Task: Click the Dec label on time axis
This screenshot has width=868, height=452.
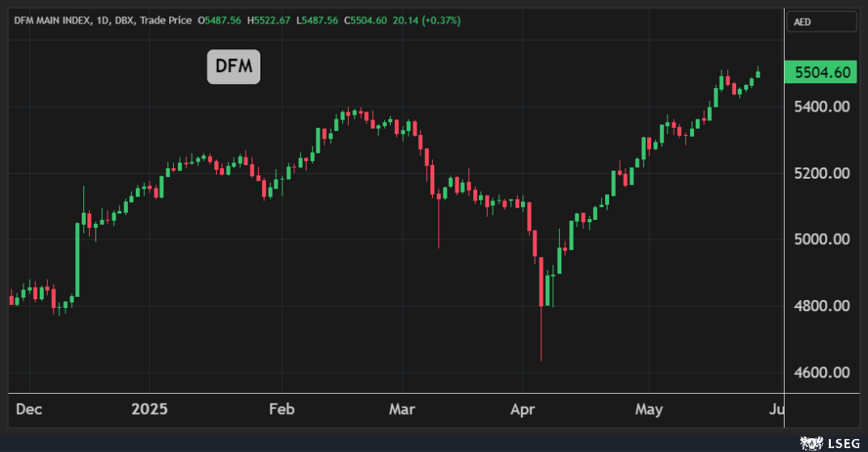Action: coord(29,409)
